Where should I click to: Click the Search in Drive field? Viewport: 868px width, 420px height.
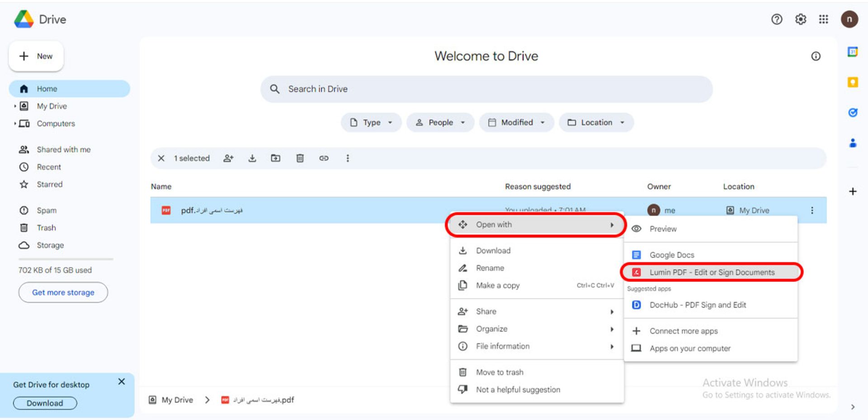[x=486, y=89]
